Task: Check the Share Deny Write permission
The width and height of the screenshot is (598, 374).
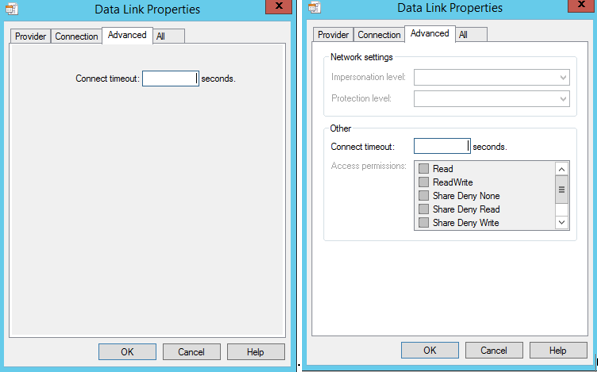Action: tap(424, 222)
